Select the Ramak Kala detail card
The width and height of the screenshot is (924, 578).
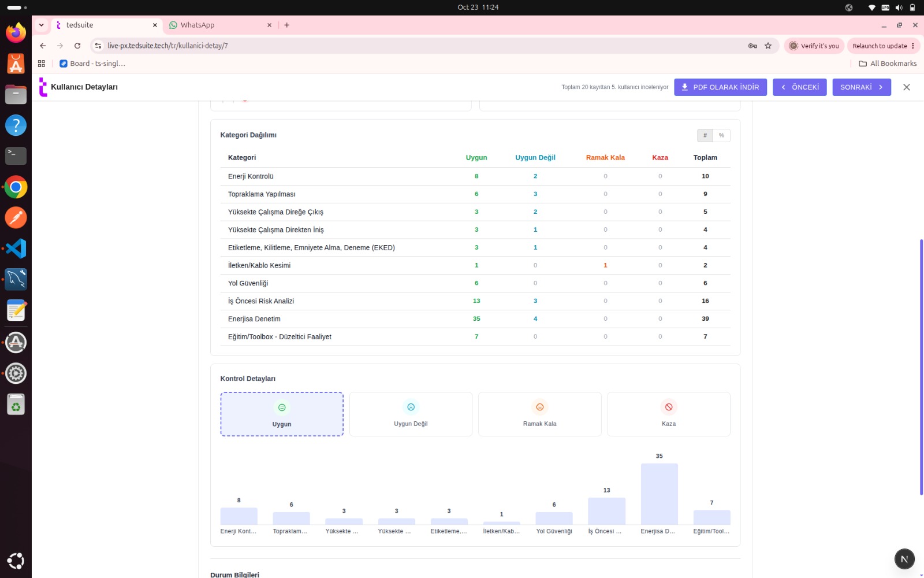click(x=540, y=414)
